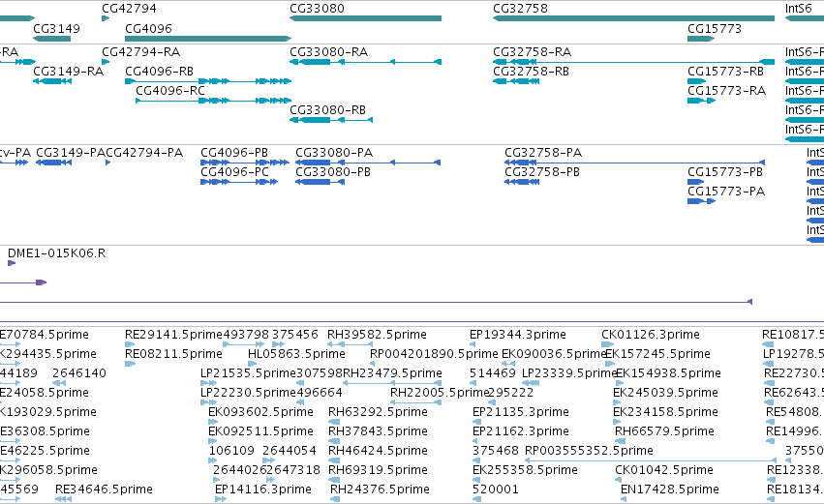
Task: Click EST RE08211.5prime
Action: (x=174, y=354)
